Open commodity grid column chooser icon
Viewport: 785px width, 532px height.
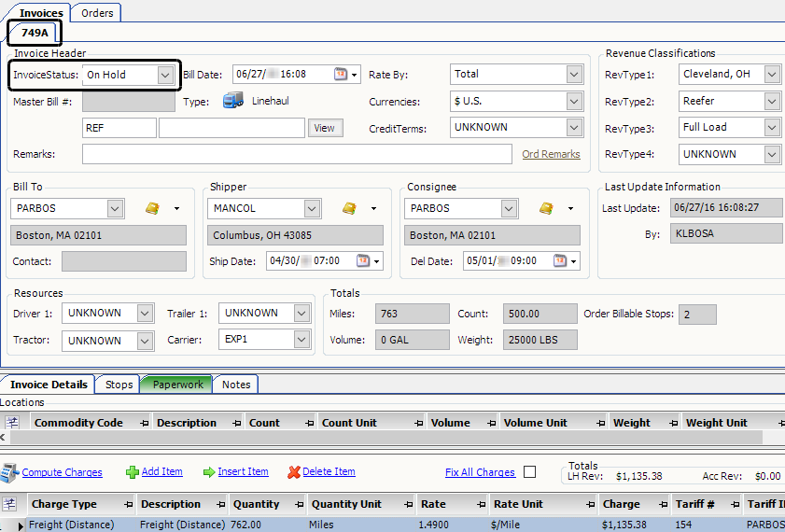pyautogui.click(x=12, y=423)
